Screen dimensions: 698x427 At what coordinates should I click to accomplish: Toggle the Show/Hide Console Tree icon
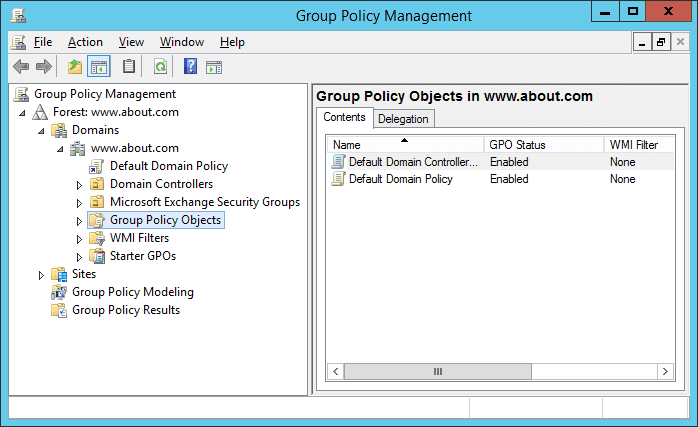click(x=99, y=67)
